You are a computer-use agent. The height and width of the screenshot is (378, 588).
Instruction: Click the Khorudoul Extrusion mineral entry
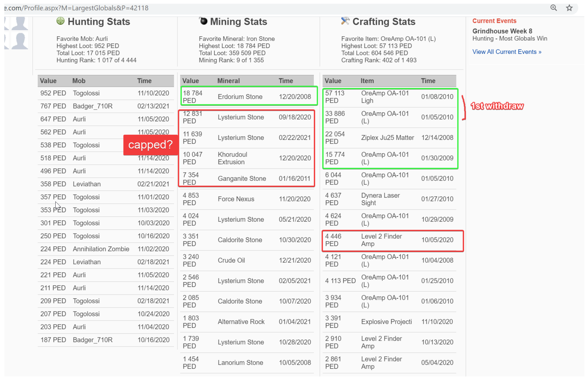pos(232,158)
